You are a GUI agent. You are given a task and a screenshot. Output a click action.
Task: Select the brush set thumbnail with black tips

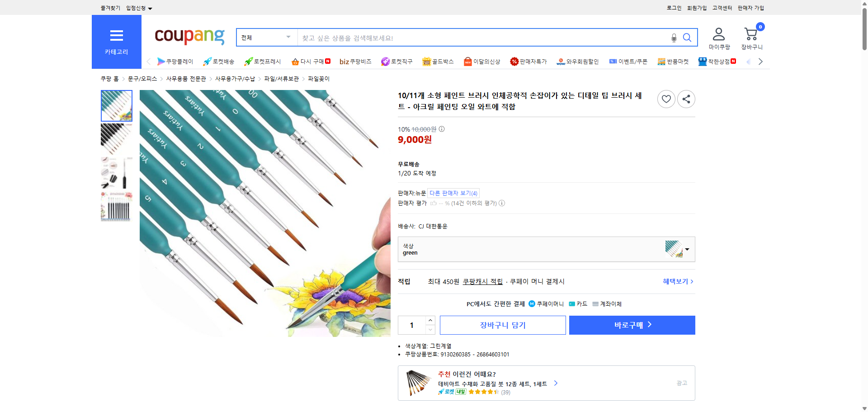pyautogui.click(x=116, y=139)
